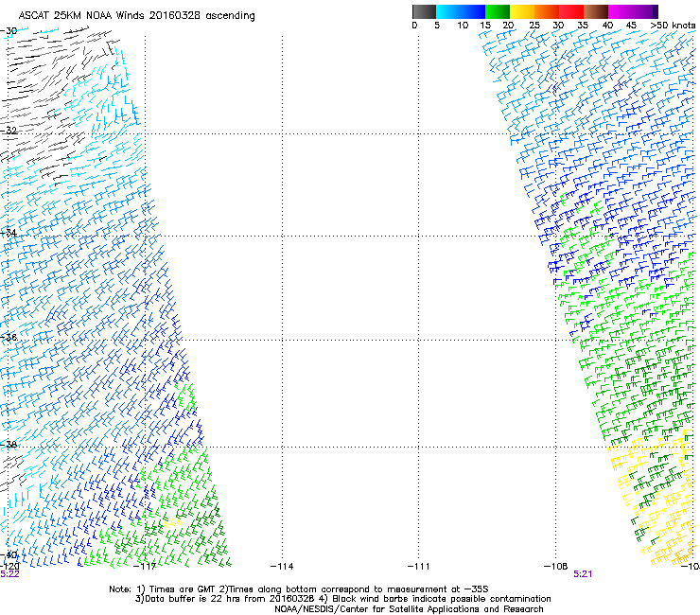The height and width of the screenshot is (615, 700).
Task: Click the note line starting 'Note: 1) Times are GMT'
Action: 299,589
